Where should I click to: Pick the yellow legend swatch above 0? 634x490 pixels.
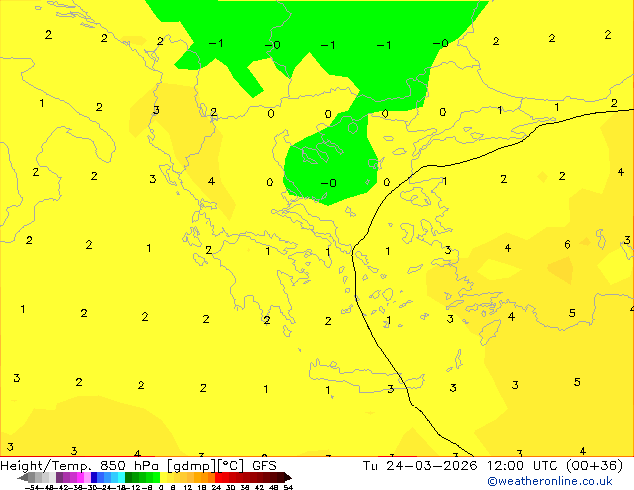tap(163, 477)
